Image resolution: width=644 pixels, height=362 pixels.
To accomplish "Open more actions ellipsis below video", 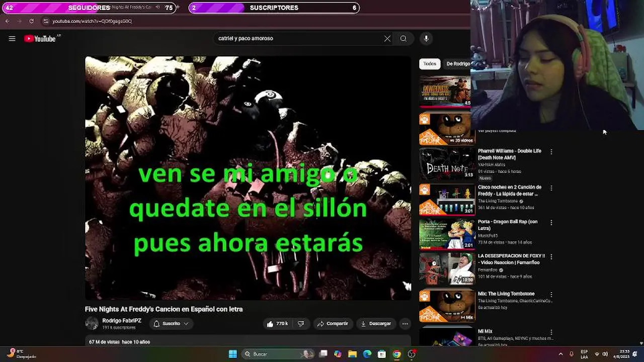I will tap(405, 324).
